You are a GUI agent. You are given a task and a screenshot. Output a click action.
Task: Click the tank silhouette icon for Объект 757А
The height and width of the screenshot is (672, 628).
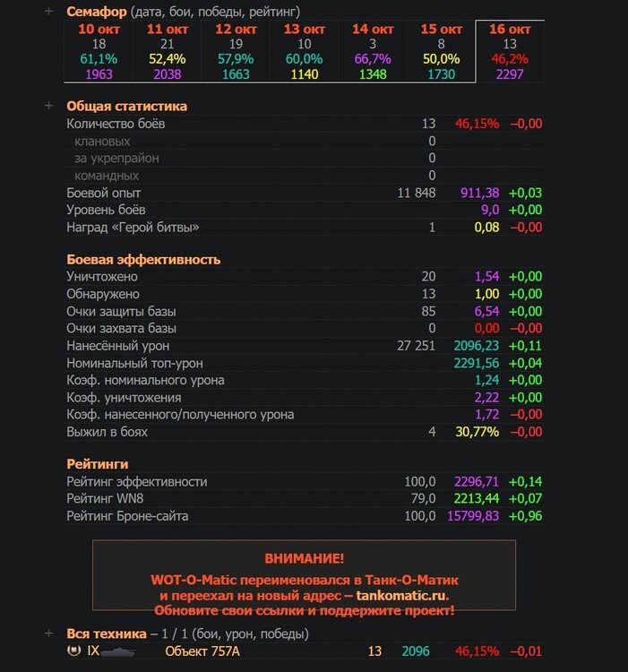(118, 652)
